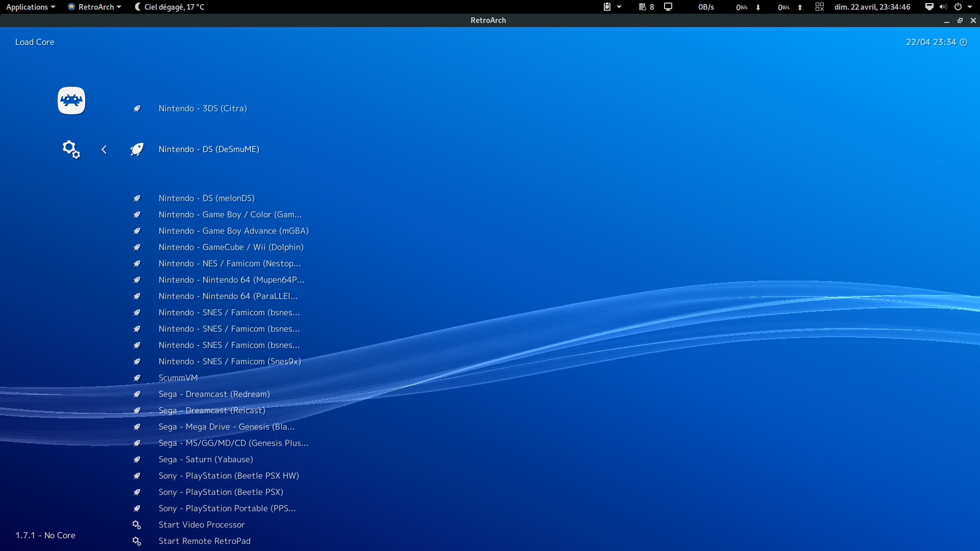Click the weather indicator Ciel dégagé, 17 °C
Viewport: 980px width, 551px height.
pos(169,7)
